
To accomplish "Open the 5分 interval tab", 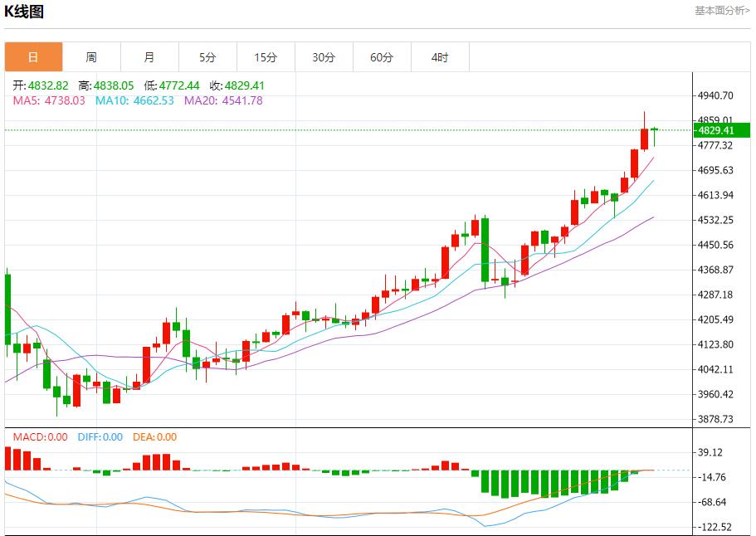I will pyautogui.click(x=207, y=57).
